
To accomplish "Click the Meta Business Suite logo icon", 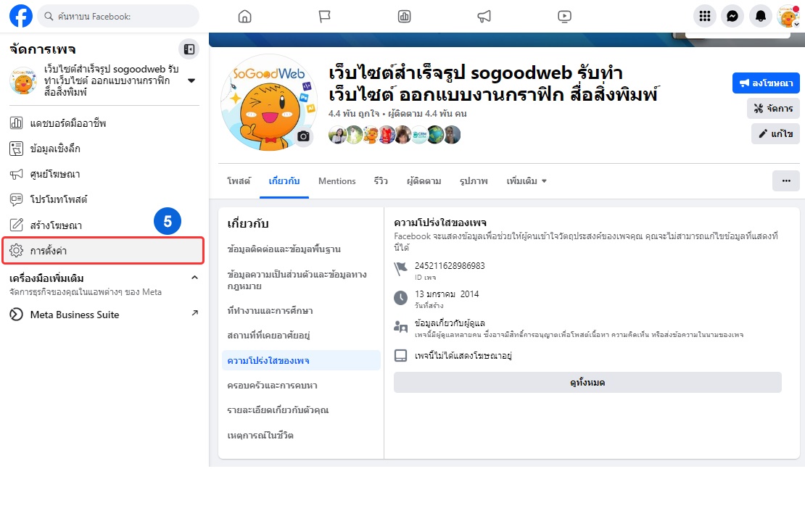I will point(17,315).
